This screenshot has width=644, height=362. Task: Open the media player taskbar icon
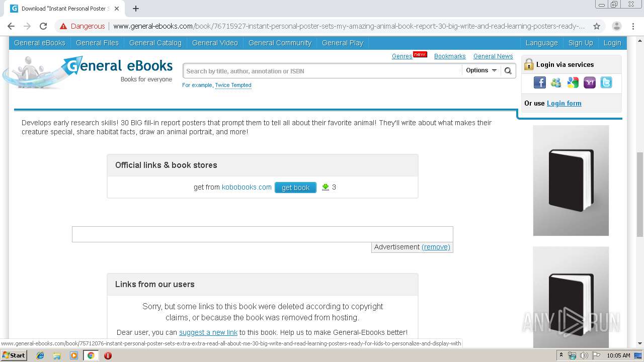(x=73, y=355)
